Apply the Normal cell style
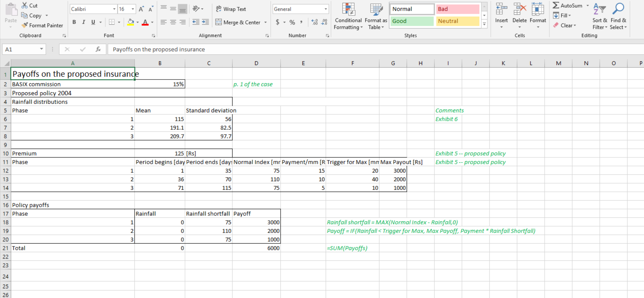The width and height of the screenshot is (644, 298). [412, 9]
